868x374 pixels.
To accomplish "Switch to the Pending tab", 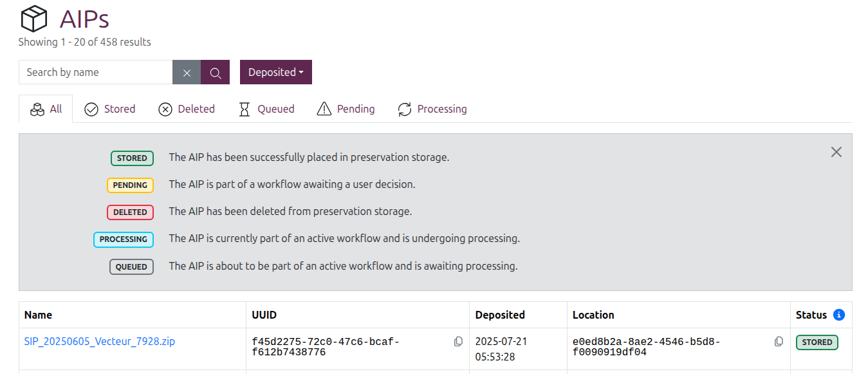I will [346, 109].
